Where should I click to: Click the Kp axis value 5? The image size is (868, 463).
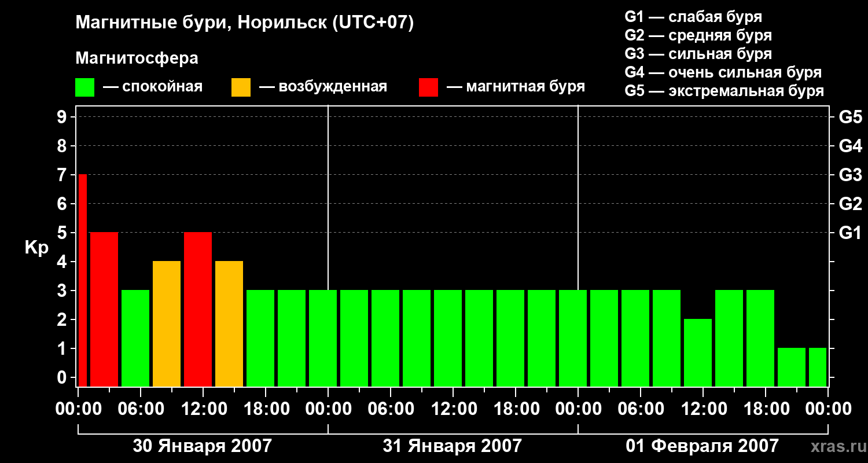63,233
